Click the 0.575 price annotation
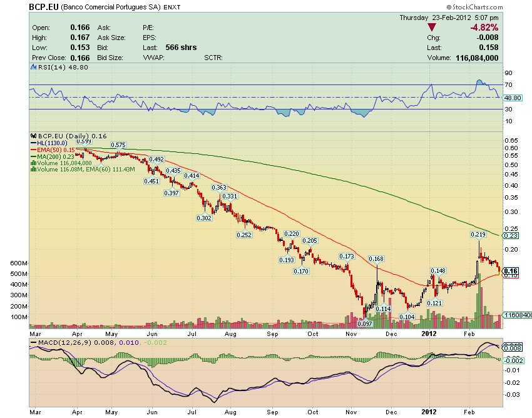Image resolution: width=532 pixels, height=418 pixels. (x=118, y=145)
